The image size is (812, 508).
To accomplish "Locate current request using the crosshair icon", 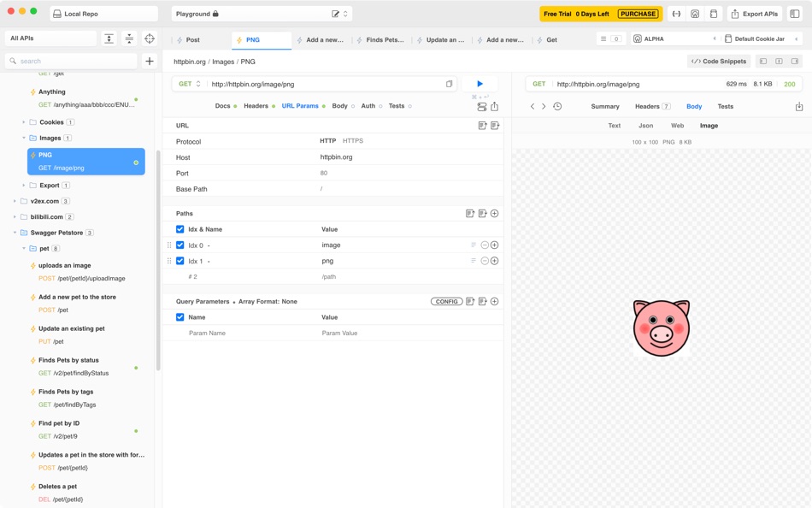I will 148,39.
